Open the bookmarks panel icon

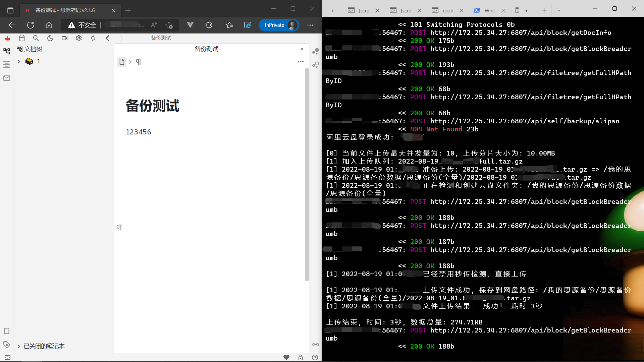(7, 331)
